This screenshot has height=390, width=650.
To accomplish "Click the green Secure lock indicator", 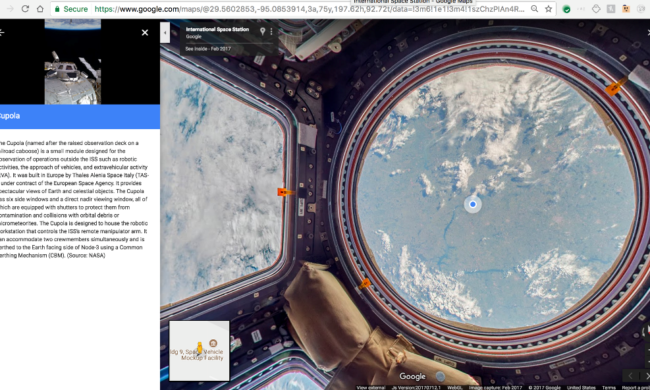I will click(x=71, y=9).
